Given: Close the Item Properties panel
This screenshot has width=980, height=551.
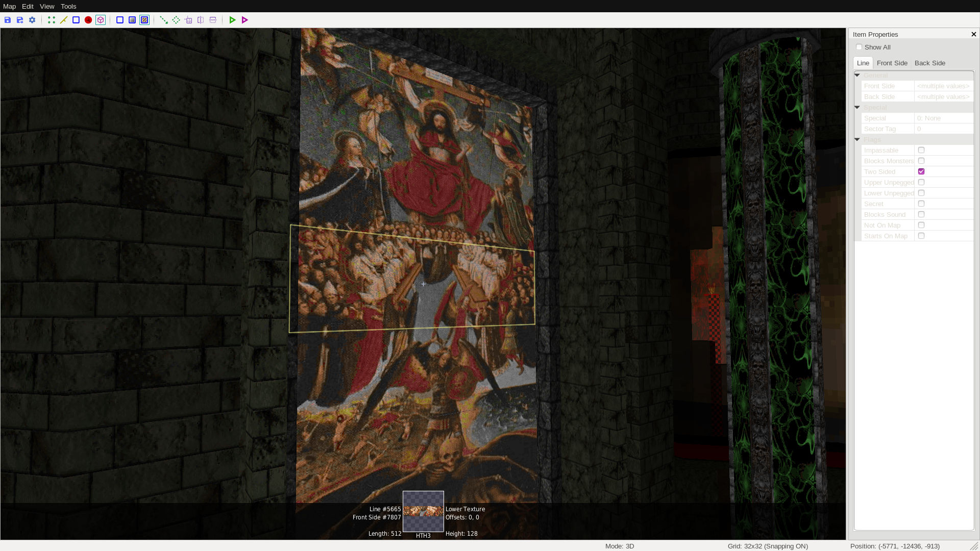Looking at the screenshot, I should coord(973,34).
